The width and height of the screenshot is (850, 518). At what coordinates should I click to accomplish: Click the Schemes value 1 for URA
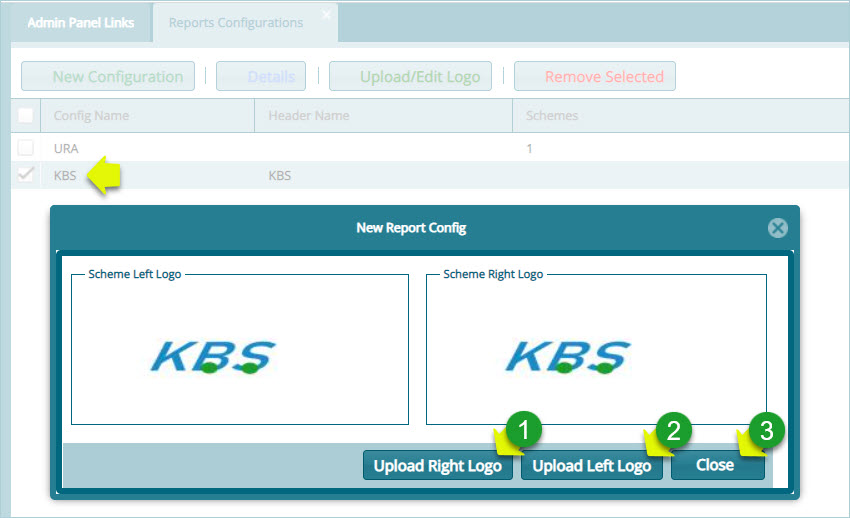click(x=529, y=148)
